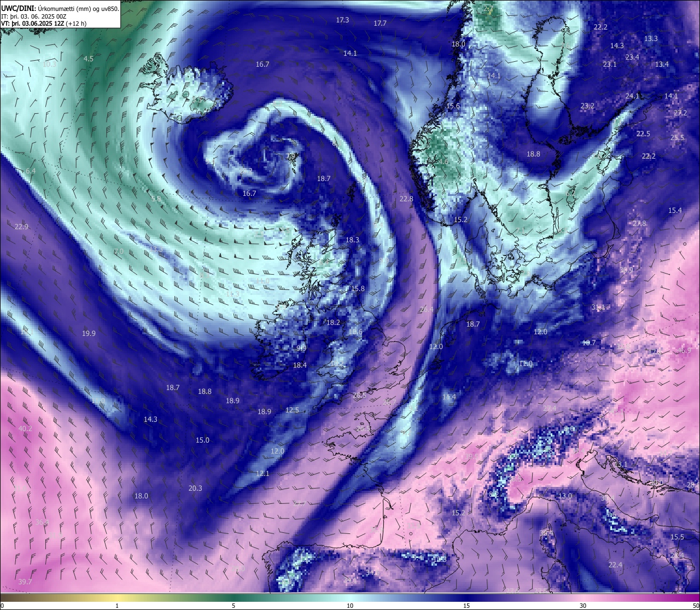The width and height of the screenshot is (700, 610).
Task: Click the 19.9 value label
Action: 89,334
